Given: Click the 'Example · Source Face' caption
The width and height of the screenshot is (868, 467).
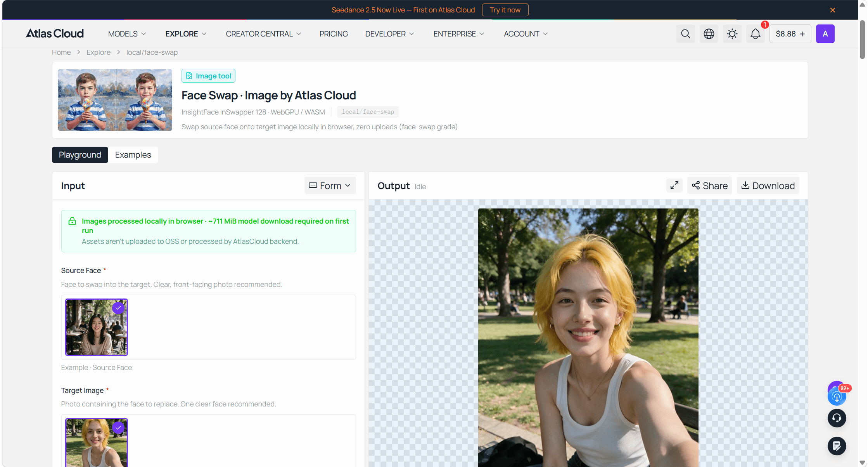Looking at the screenshot, I should pyautogui.click(x=97, y=368).
